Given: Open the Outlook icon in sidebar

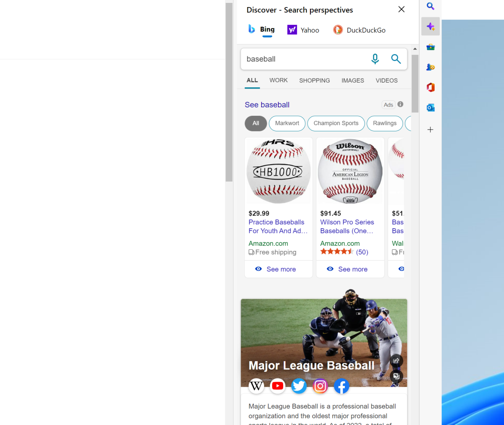Looking at the screenshot, I should [430, 108].
